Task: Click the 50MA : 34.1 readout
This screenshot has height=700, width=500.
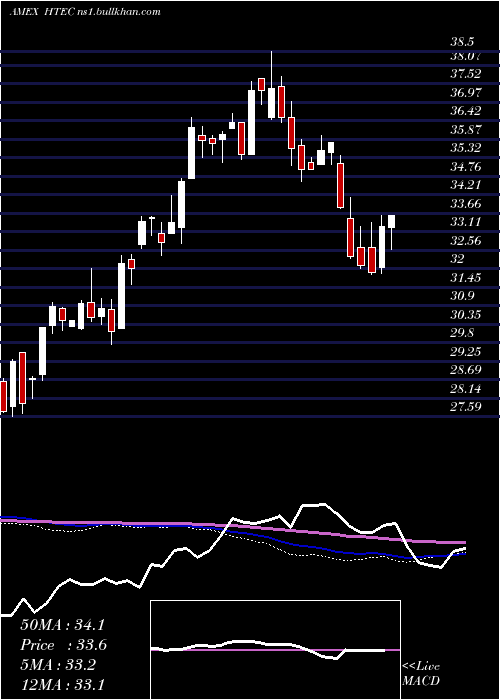Action: pos(62,625)
